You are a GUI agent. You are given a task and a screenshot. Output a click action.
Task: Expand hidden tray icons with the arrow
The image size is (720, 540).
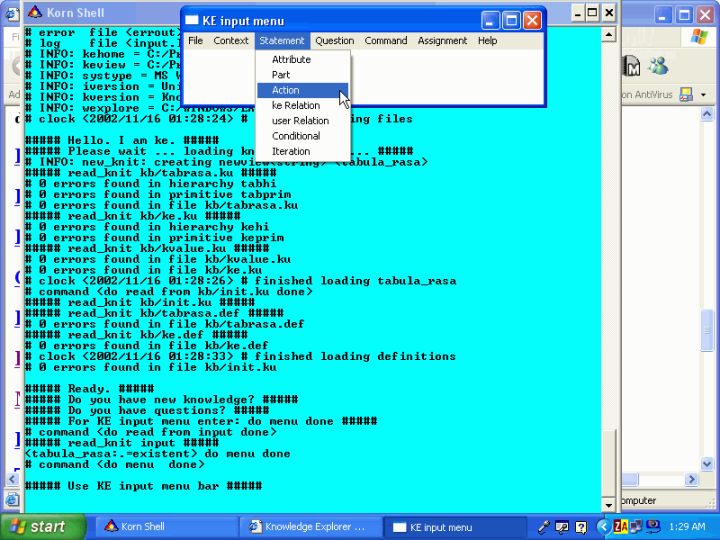[x=604, y=527]
